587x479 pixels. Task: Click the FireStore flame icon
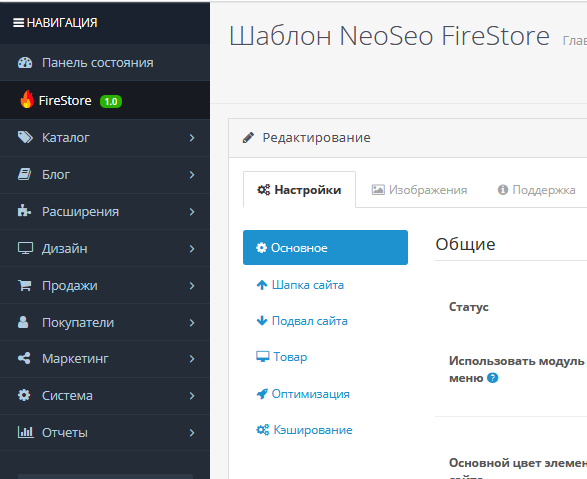tap(27, 99)
